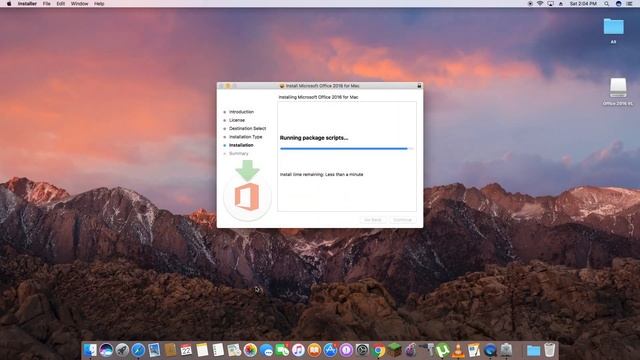Open the blue folder stack in dock
Viewport: 640px width, 360px height.
tap(533, 350)
